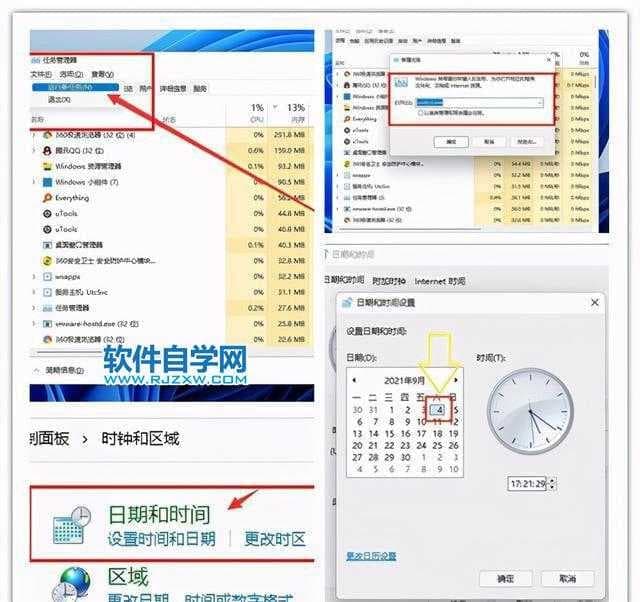Expand the Windows 小组件 (7) process group
This screenshot has height=602, width=640.
pos(34,182)
